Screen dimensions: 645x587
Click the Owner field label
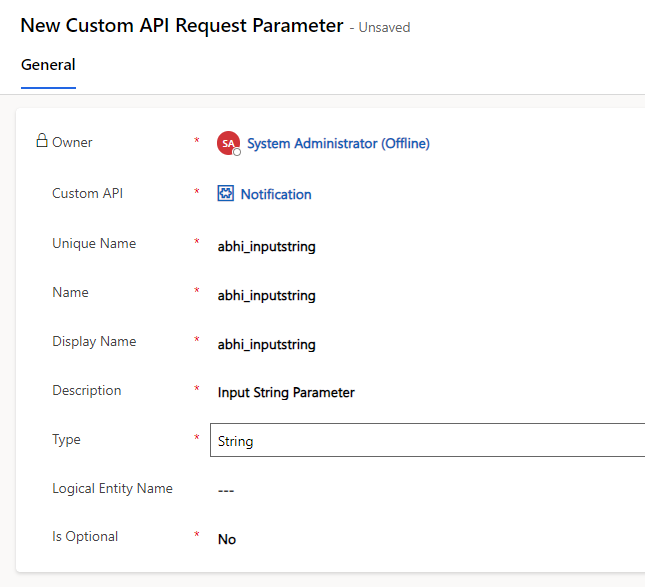(72, 142)
